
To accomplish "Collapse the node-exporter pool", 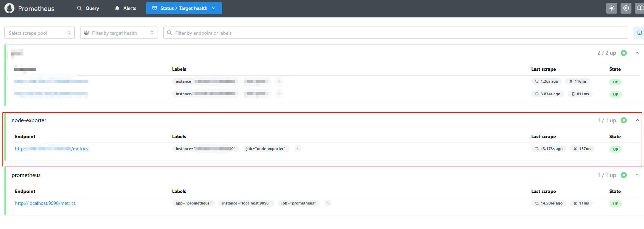I will (x=637, y=120).
